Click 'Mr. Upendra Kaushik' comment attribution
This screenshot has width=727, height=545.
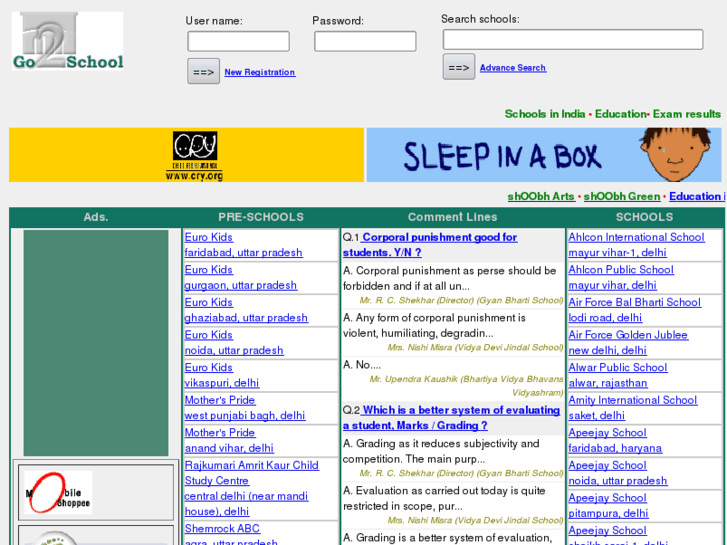[466, 386]
